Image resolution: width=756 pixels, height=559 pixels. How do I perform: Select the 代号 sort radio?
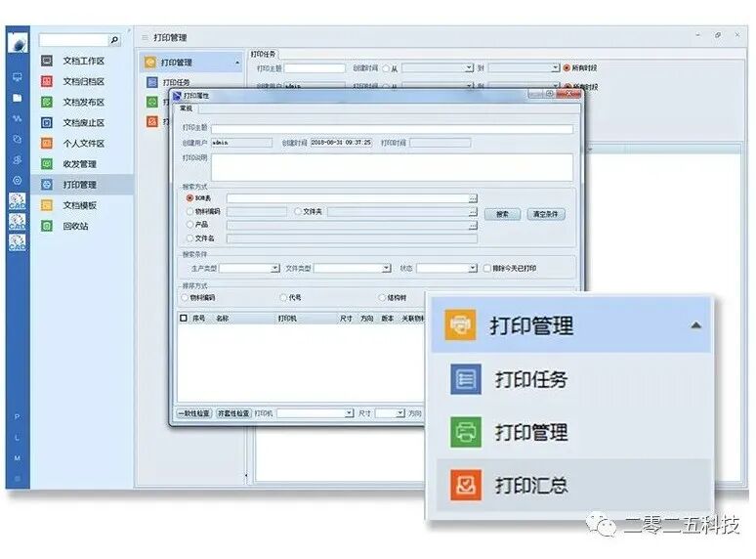click(x=283, y=298)
